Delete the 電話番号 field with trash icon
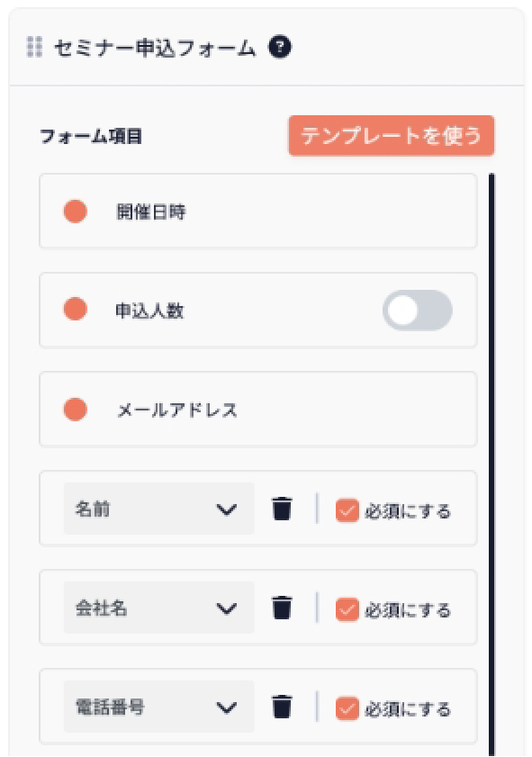Viewport: 532px width, 757px height. coord(282,707)
